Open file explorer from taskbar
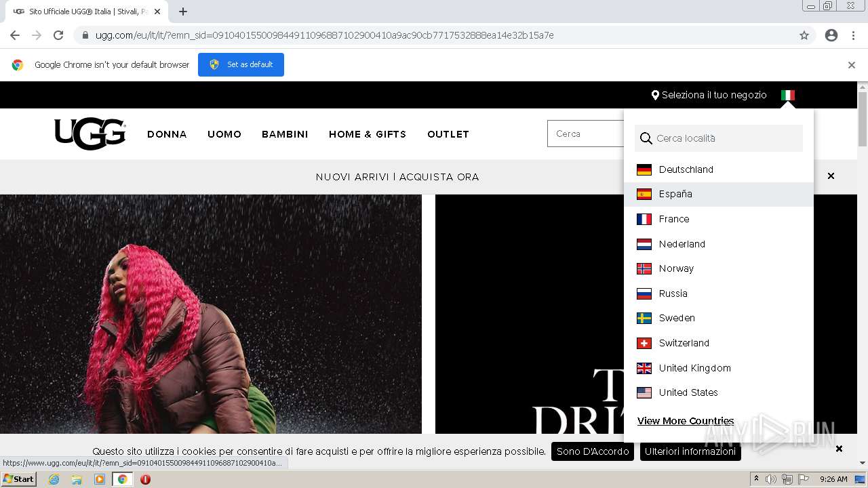 77,479
